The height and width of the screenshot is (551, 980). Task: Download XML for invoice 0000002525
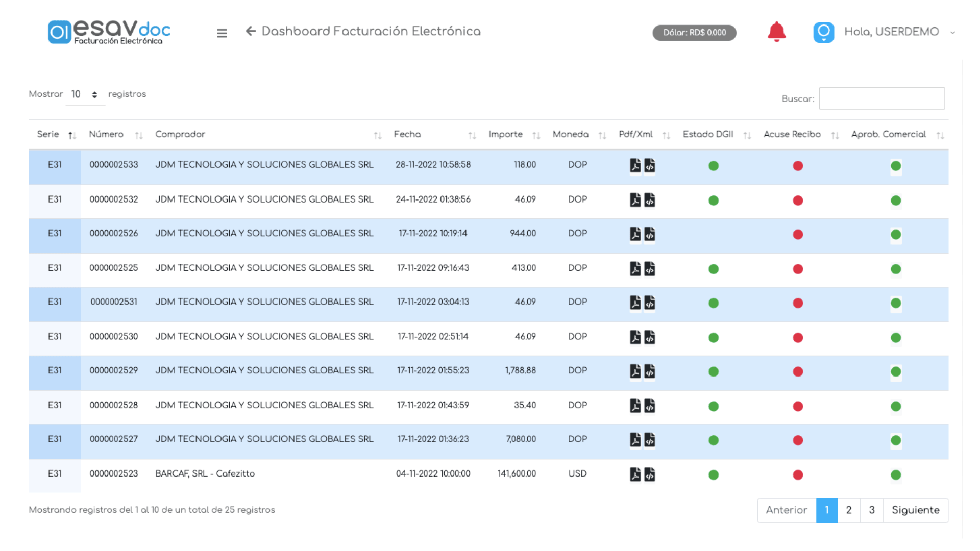pyautogui.click(x=649, y=269)
